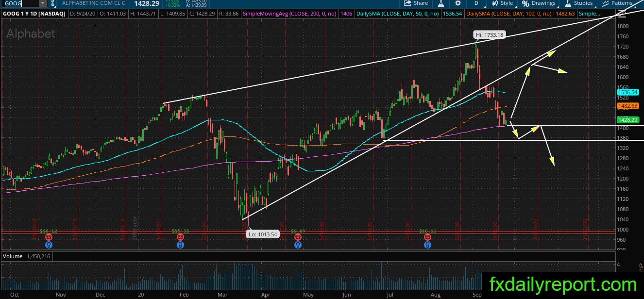Click the 1482.63 value in study header
The width and height of the screenshot is (644, 299).
(x=564, y=14)
